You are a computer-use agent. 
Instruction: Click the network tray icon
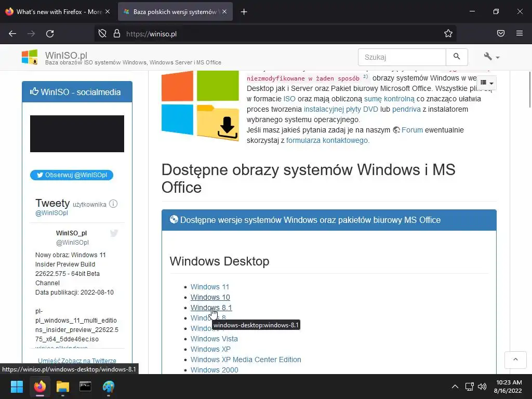(469, 387)
